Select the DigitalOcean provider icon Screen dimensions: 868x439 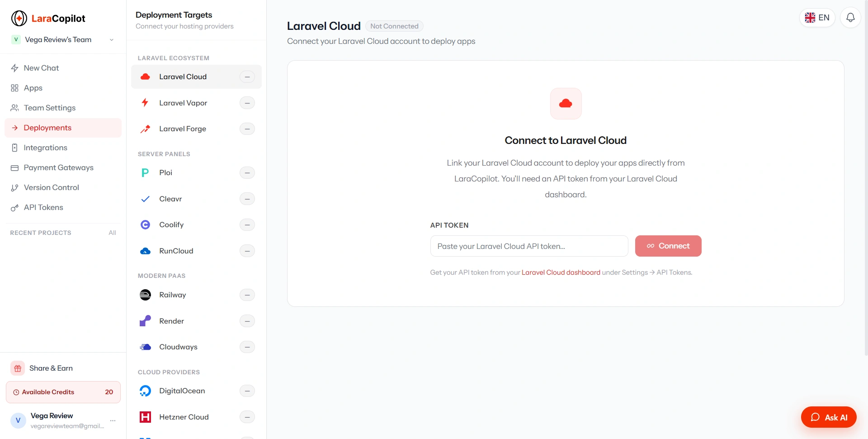[x=145, y=391]
